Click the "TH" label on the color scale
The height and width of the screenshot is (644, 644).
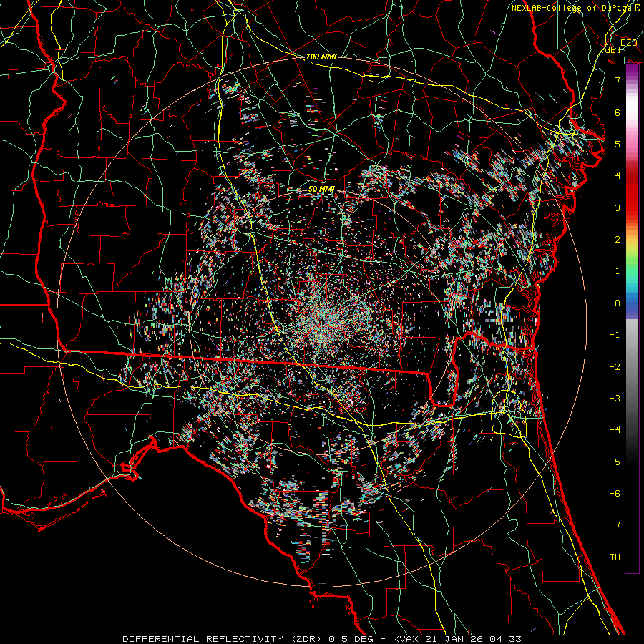pyautogui.click(x=615, y=557)
